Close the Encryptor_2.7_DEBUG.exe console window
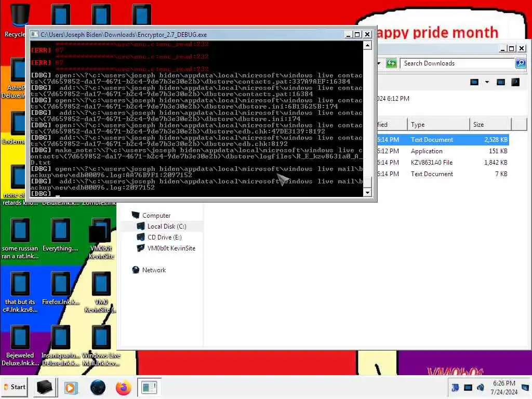532x399 pixels. 367,34
